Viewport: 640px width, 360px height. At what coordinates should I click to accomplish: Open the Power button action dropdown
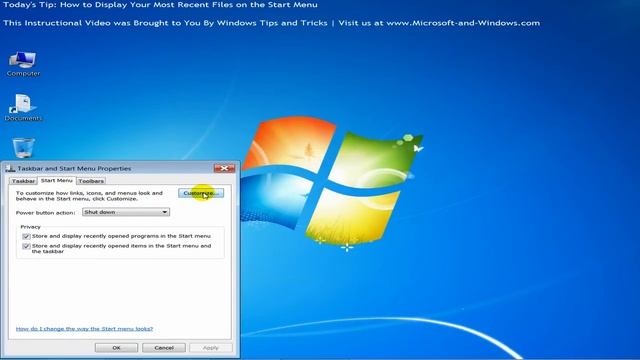pyautogui.click(x=126, y=212)
